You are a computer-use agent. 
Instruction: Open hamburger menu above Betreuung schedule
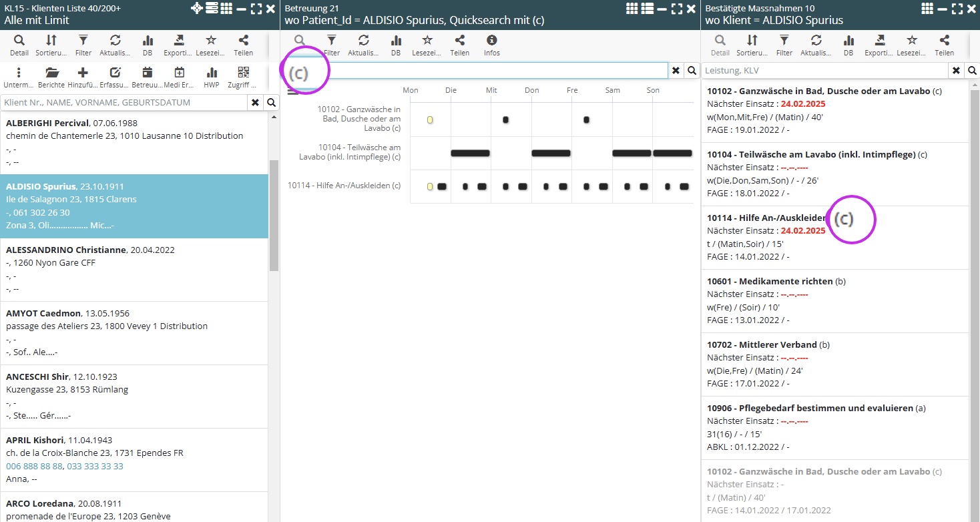tap(292, 91)
